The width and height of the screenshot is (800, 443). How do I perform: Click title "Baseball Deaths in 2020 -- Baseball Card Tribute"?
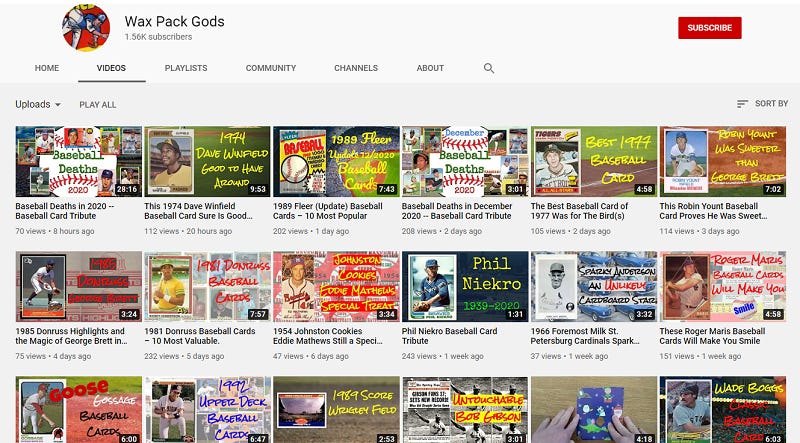click(65, 211)
